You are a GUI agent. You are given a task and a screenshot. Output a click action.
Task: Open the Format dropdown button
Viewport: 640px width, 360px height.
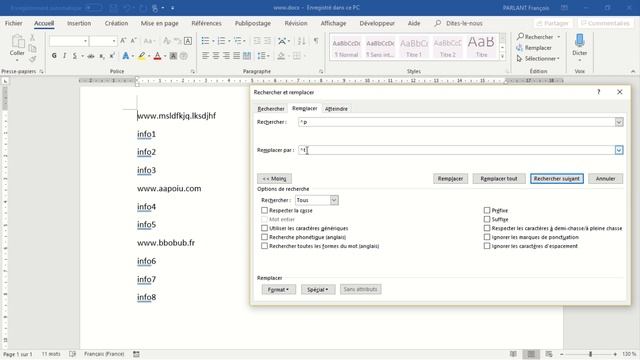278,289
